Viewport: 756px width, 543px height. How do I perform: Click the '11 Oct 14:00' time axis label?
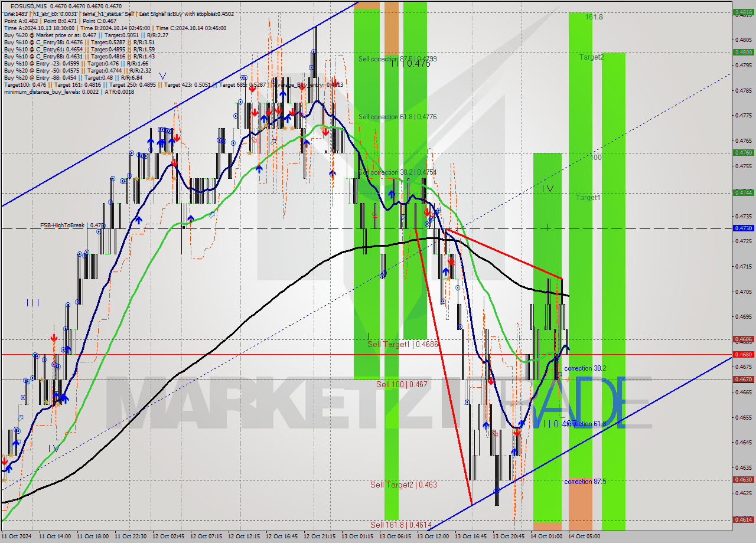pyautogui.click(x=54, y=537)
